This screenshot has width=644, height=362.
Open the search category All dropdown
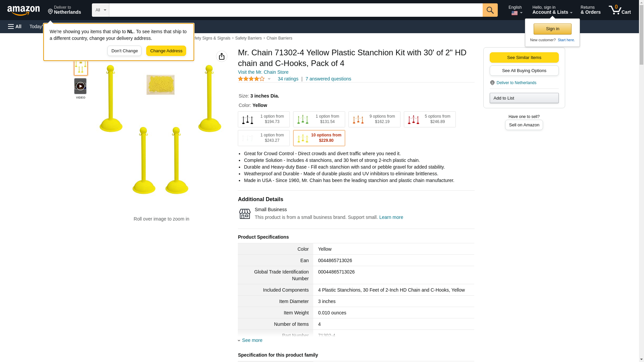(101, 10)
